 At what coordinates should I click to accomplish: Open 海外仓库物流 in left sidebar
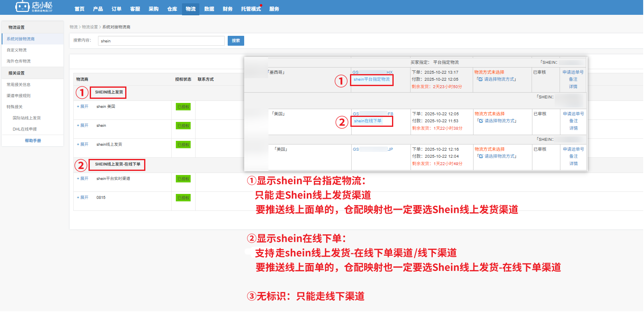(x=19, y=61)
